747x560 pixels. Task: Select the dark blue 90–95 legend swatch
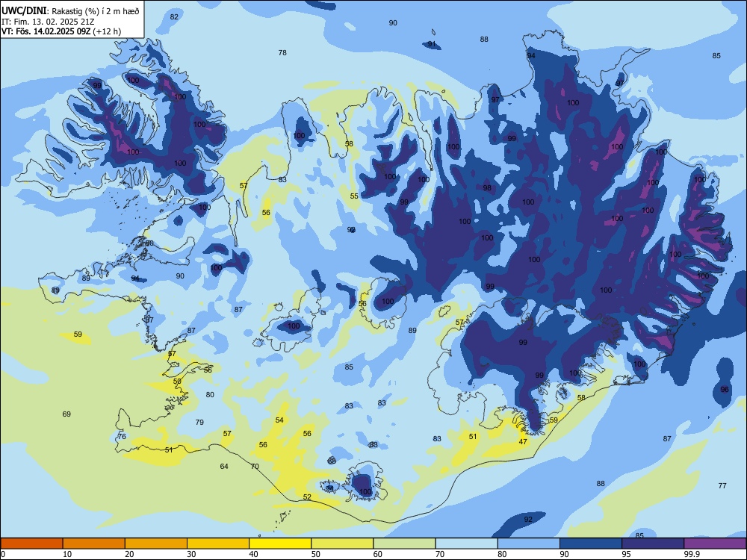click(591, 544)
